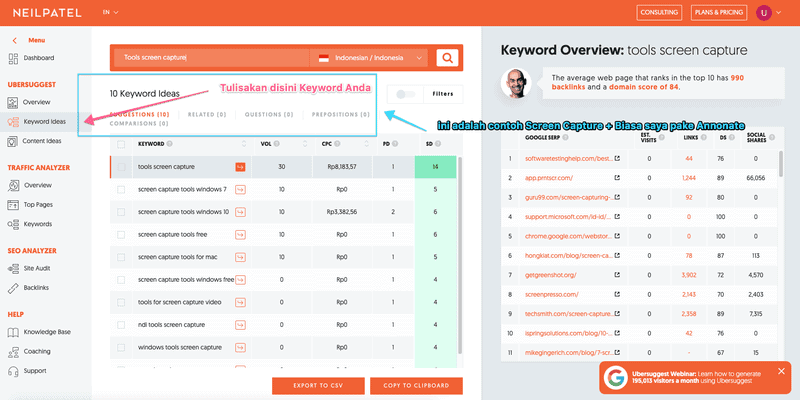Click arrow icon for 'ndi tools screen capture'
The height and width of the screenshot is (400, 800).
click(x=240, y=324)
